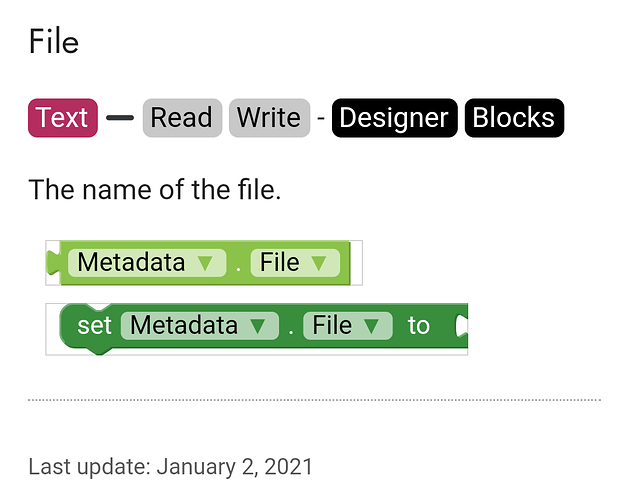The width and height of the screenshot is (629, 500).
Task: Click the dash icon after Text badge
Action: pyautogui.click(x=120, y=118)
